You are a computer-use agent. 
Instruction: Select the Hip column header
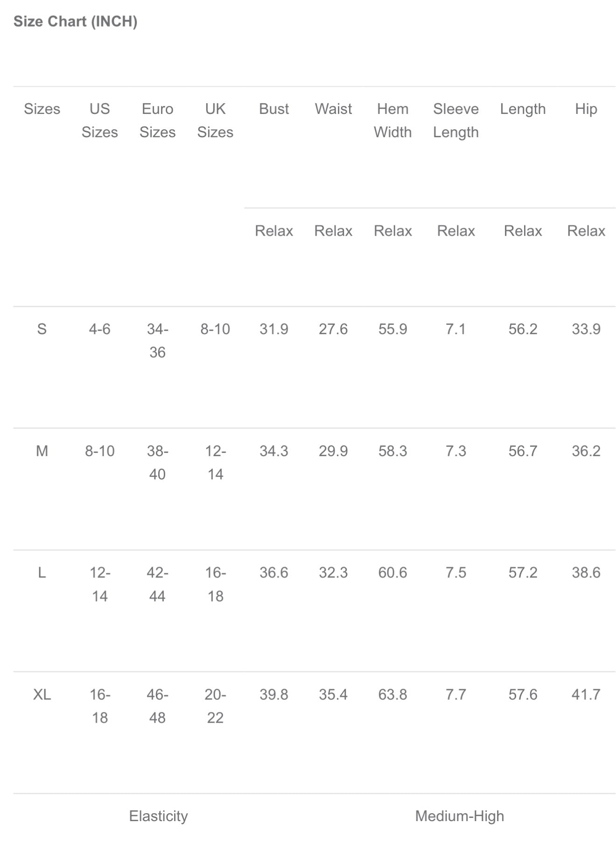point(586,109)
